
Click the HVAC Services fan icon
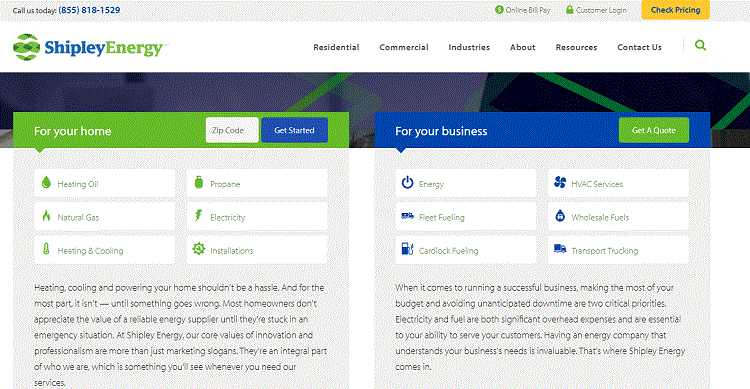(560, 182)
